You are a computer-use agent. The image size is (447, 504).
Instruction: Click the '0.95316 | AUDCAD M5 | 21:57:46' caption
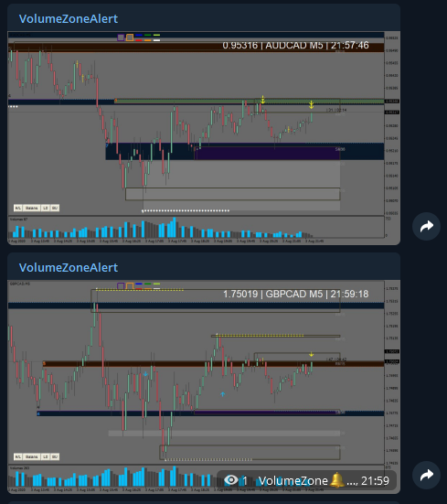click(295, 46)
